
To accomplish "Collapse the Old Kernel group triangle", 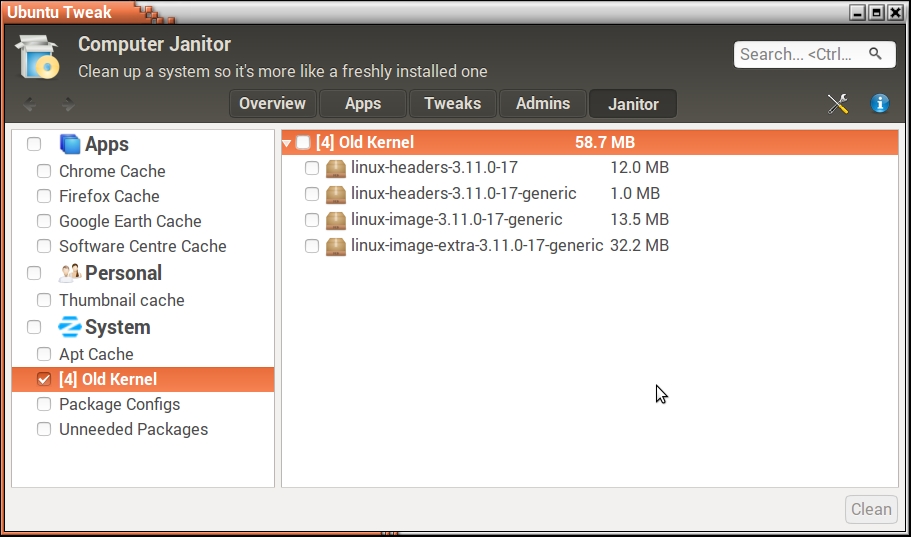I will [x=287, y=143].
